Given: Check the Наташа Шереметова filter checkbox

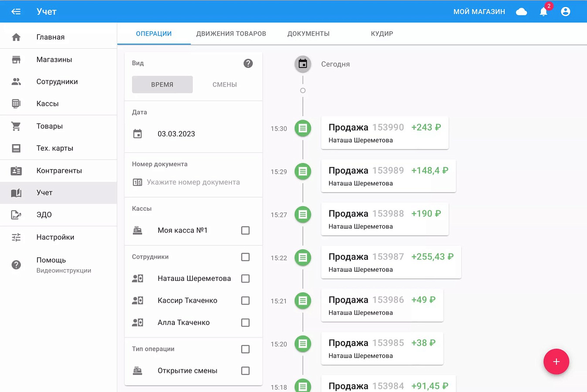Looking at the screenshot, I should (x=245, y=279).
